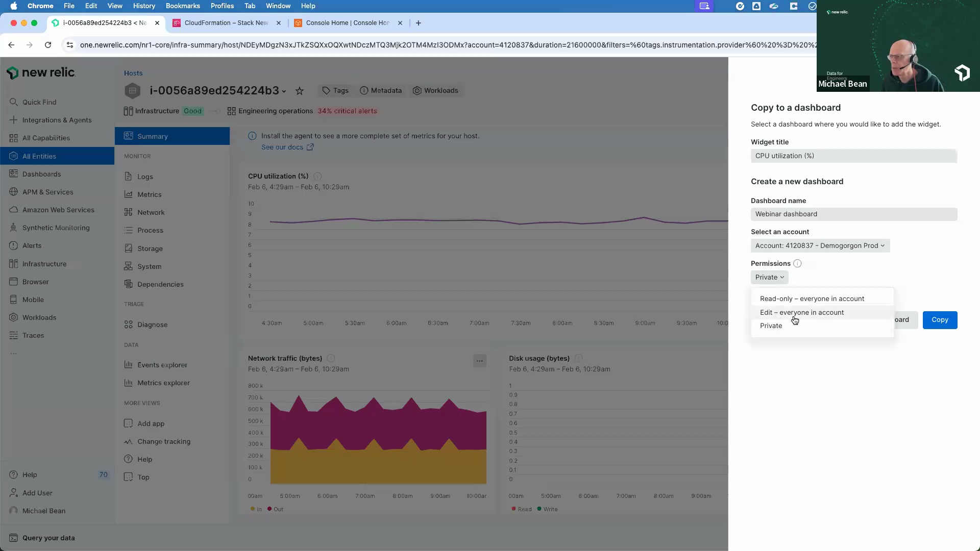This screenshot has width=980, height=551.
Task: Show Permissions info tooltip
Action: coord(797,263)
